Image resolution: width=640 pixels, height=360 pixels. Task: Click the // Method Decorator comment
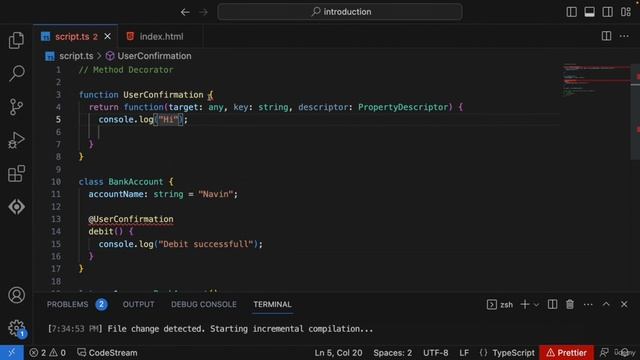[126, 70]
